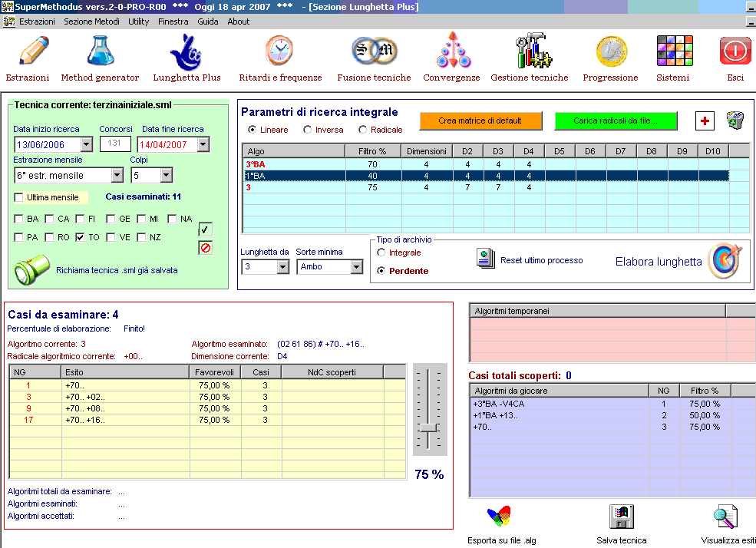The height and width of the screenshot is (548, 756).
Task: Click the Algoritmi temporanei column header
Action: coord(597,311)
